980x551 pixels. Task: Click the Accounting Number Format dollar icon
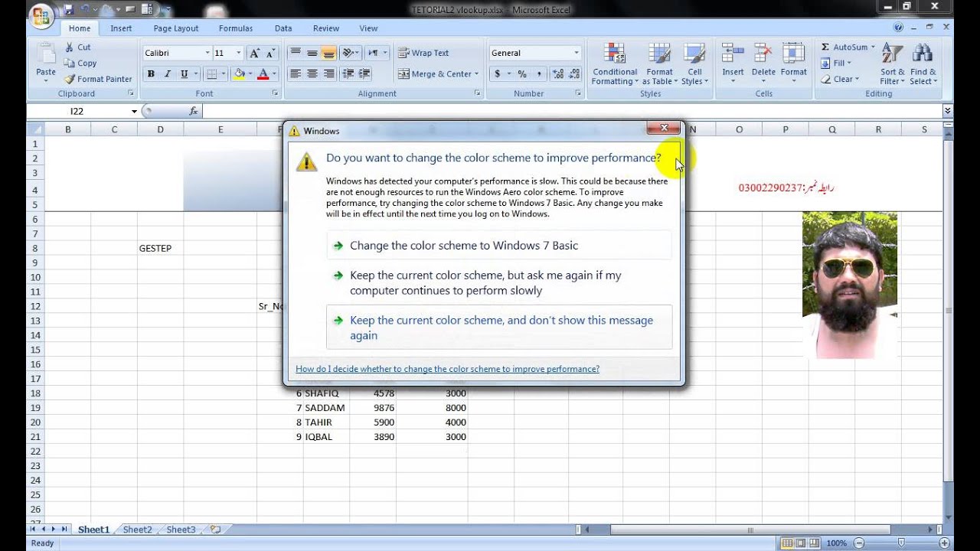coord(498,74)
